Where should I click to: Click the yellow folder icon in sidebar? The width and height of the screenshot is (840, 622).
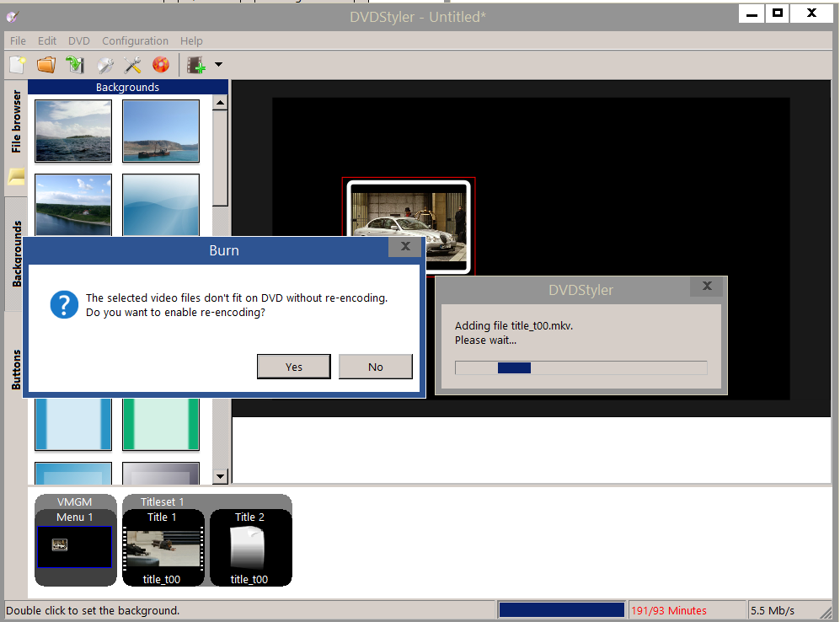tap(16, 177)
